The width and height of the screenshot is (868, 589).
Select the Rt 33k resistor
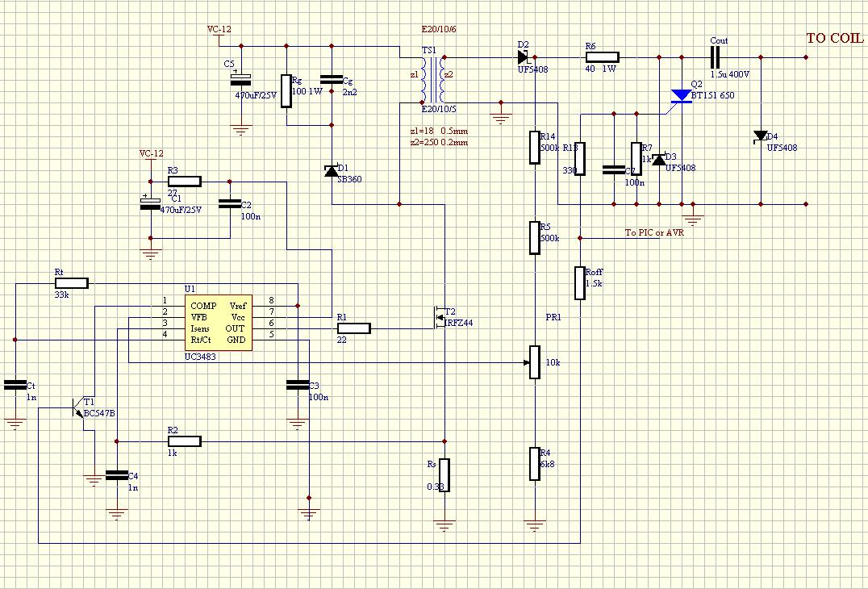click(72, 283)
